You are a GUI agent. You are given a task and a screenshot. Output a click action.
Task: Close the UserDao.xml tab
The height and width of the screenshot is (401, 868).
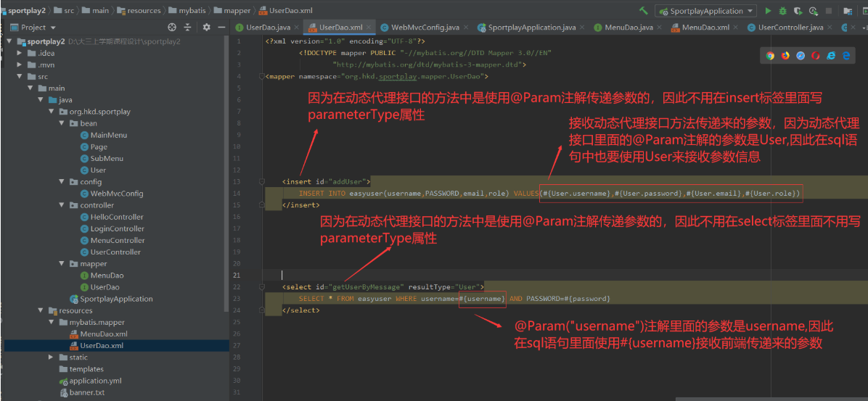tap(369, 27)
